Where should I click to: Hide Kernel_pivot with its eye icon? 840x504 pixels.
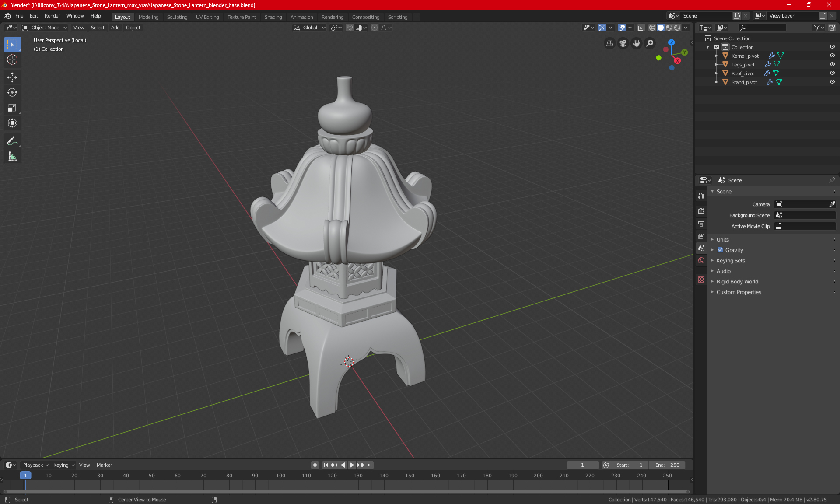pos(832,56)
